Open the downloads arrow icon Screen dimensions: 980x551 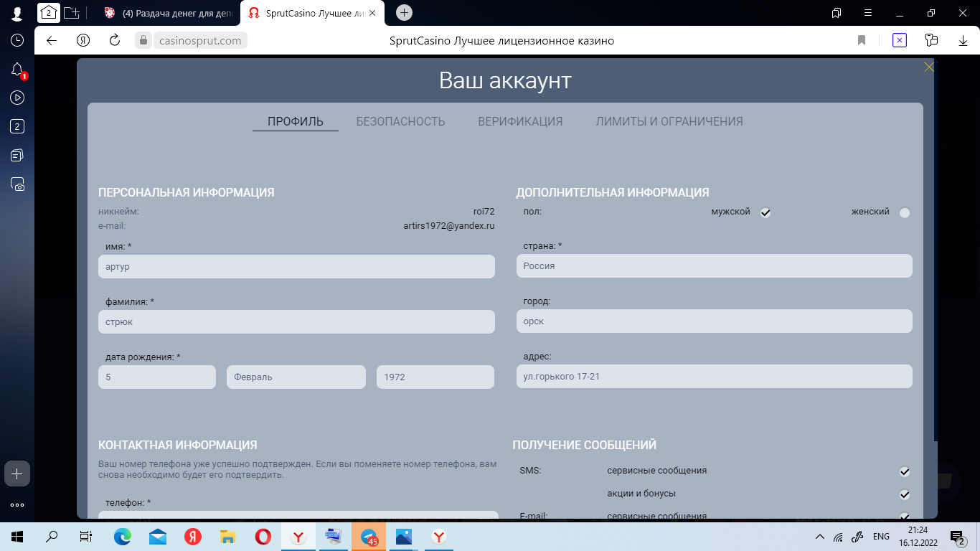click(x=963, y=41)
